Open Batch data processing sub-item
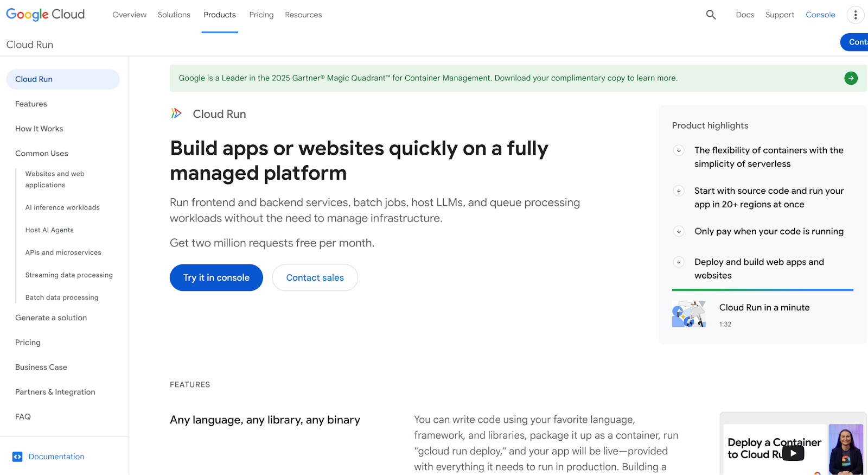Screen dimensions: 868x475 click(x=62, y=297)
